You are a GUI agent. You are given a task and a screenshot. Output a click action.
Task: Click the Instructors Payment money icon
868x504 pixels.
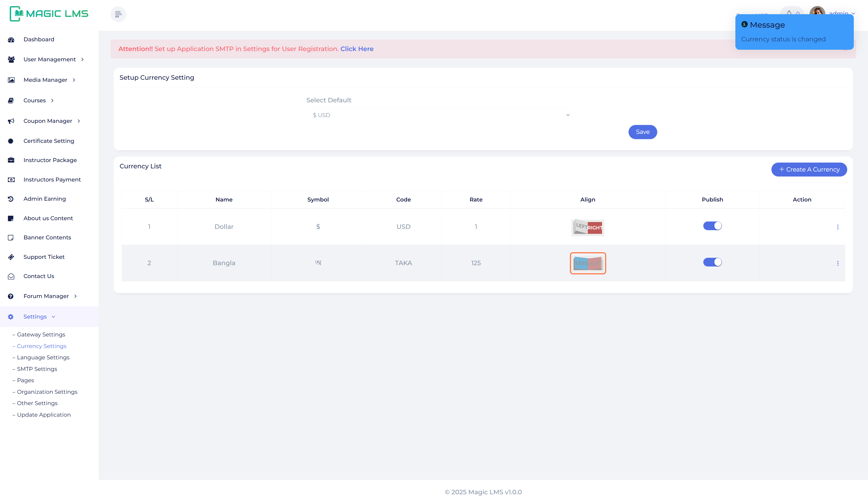pyautogui.click(x=11, y=180)
